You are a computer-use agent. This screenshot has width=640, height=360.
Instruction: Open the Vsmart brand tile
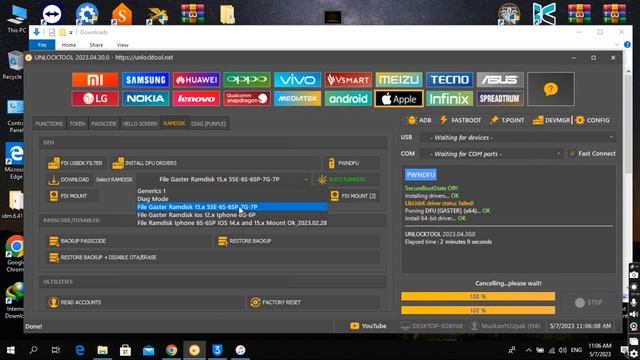click(x=348, y=80)
